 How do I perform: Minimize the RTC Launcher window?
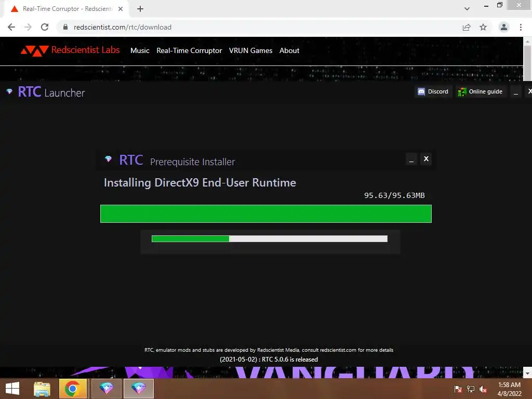pyautogui.click(x=516, y=91)
